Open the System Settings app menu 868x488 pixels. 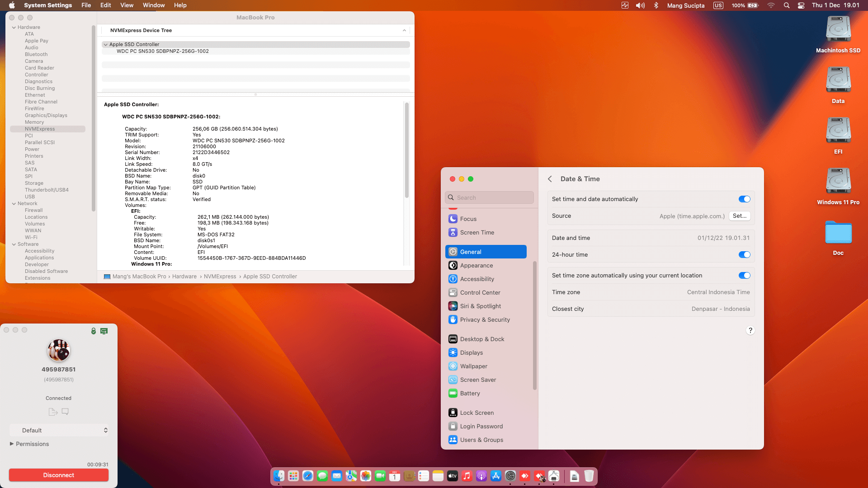point(48,5)
